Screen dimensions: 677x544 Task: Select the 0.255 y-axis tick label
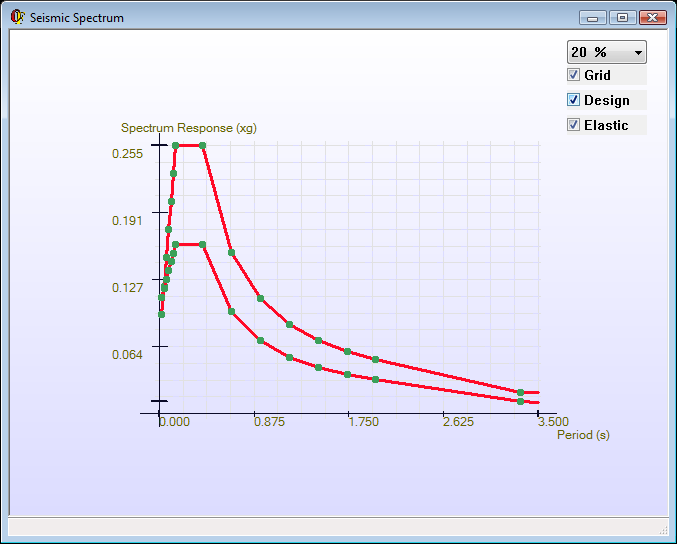[x=127, y=153]
